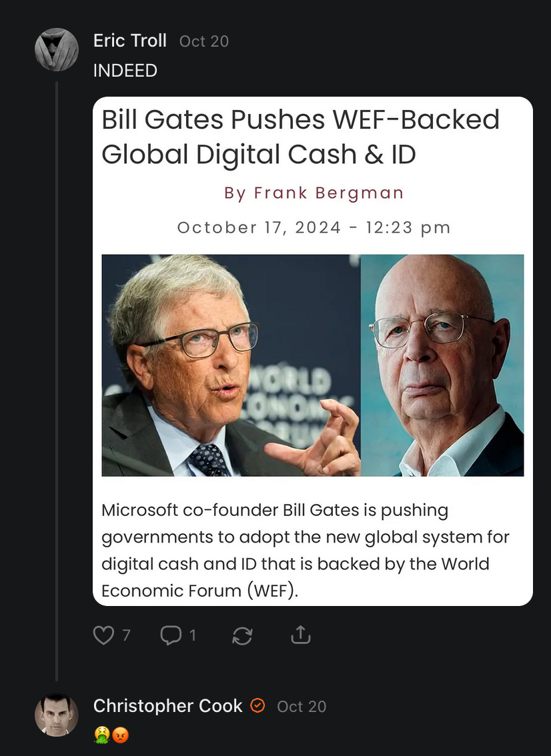This screenshot has width=551, height=756.
Task: Restack the post using circular arrows icon
Action: coord(242,635)
